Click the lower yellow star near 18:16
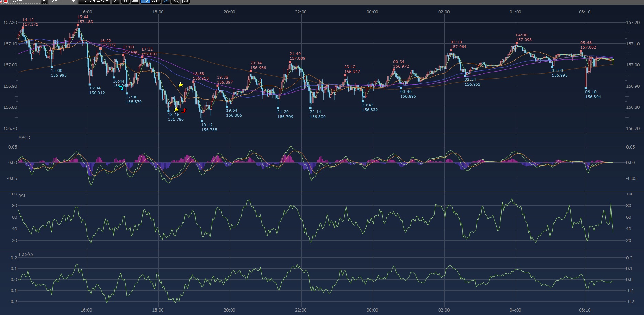This screenshot has width=644, height=315. point(176,109)
